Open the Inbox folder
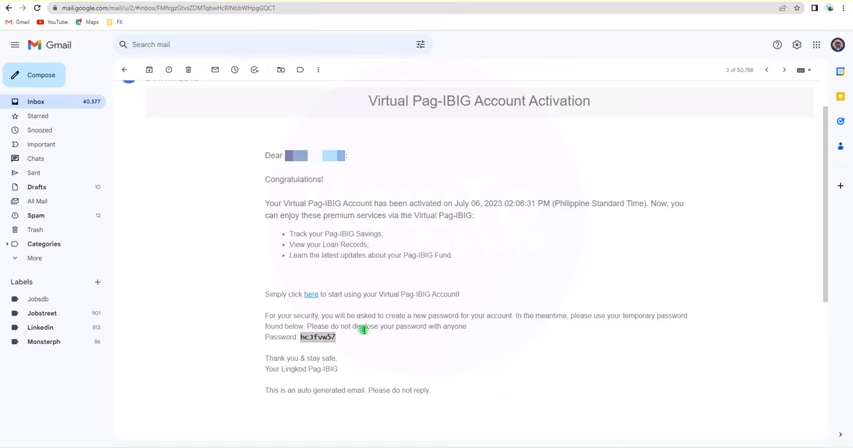Screen dimensions: 853x448 coord(53,102)
